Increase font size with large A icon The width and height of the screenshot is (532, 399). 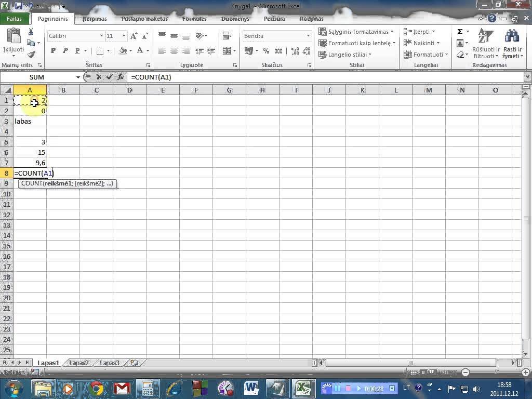(134, 36)
